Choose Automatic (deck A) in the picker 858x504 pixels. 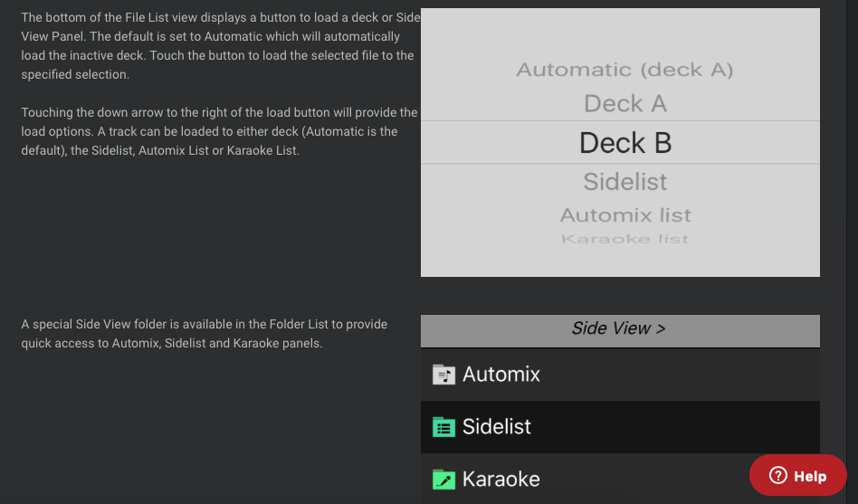pos(624,70)
